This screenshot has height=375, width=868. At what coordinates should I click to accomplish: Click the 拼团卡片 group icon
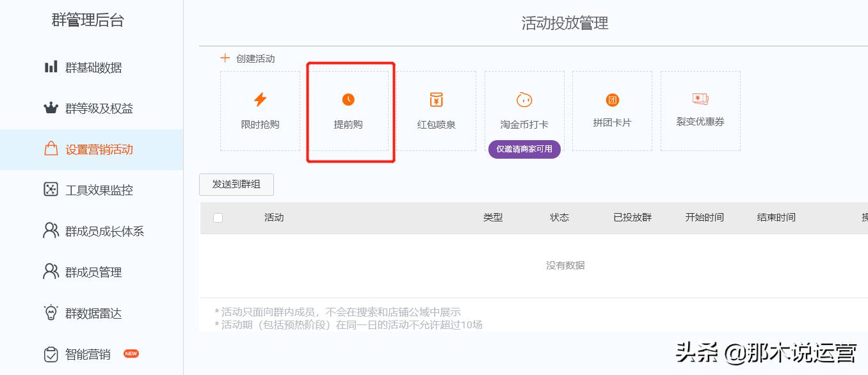coord(613,99)
